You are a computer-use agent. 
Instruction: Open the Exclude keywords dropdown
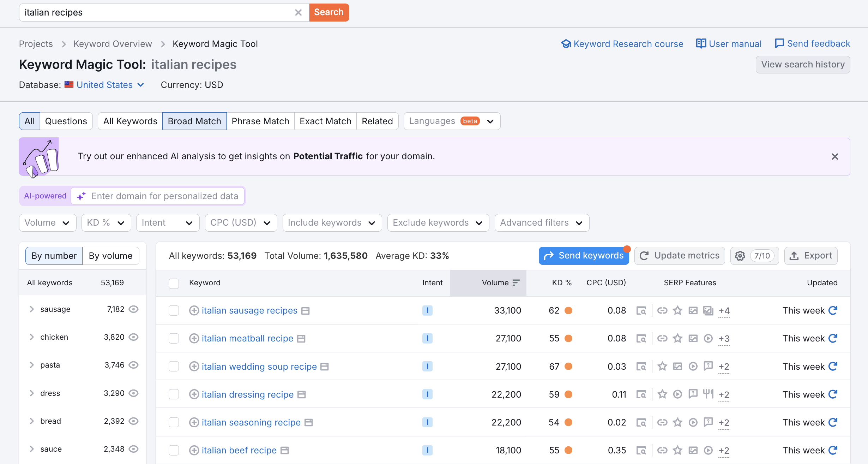click(438, 223)
